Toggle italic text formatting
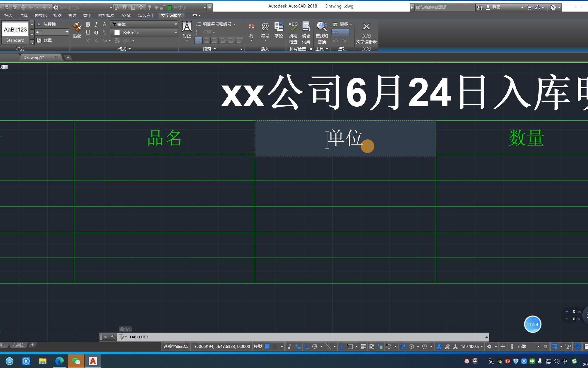The height and width of the screenshot is (368, 588). [x=96, y=25]
